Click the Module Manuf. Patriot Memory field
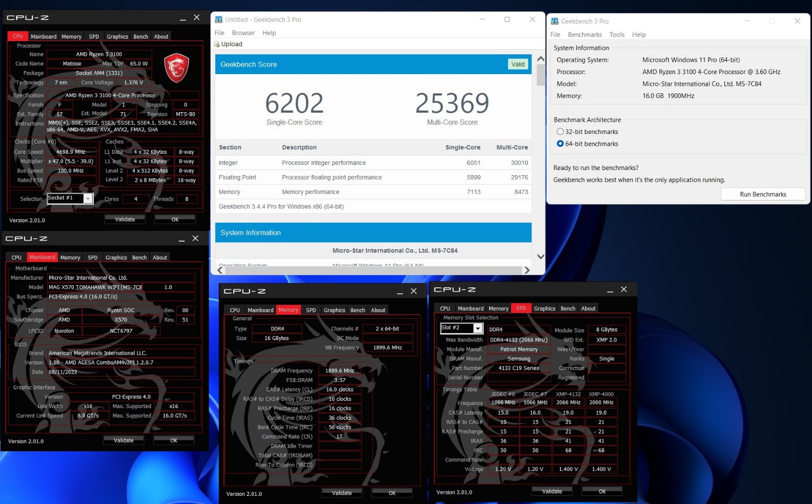 [519, 349]
